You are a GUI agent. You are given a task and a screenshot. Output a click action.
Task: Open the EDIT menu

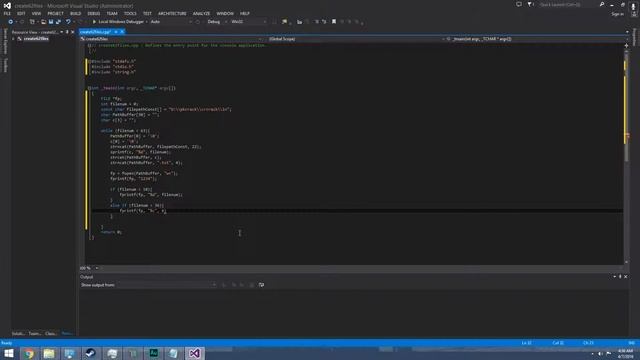point(21,13)
